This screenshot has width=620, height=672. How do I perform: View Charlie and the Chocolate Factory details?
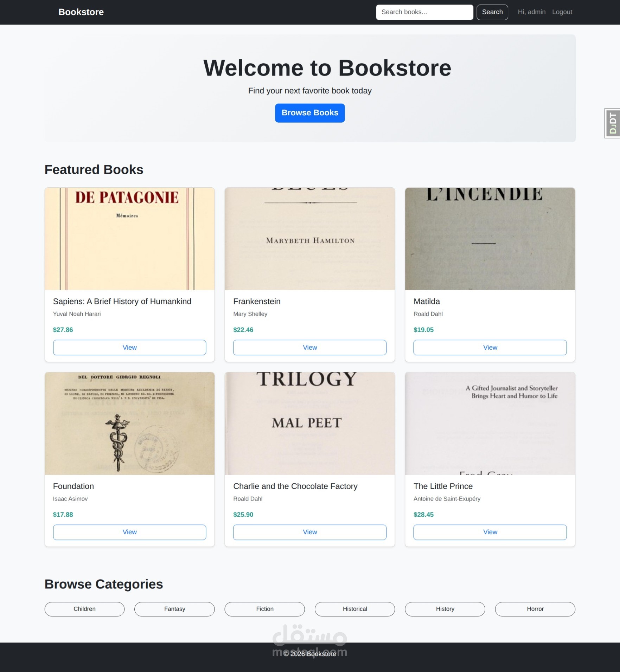[310, 532]
